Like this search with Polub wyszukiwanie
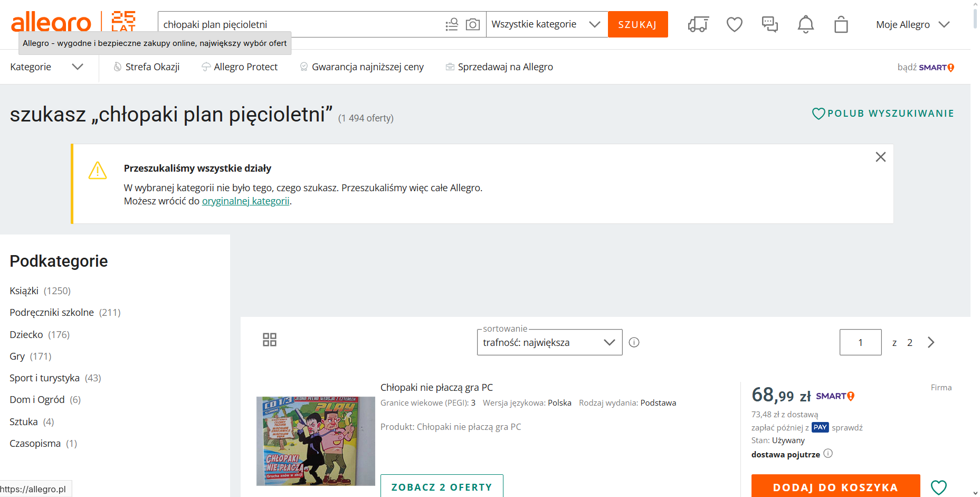Viewport: 980px width, 497px height. tap(883, 114)
